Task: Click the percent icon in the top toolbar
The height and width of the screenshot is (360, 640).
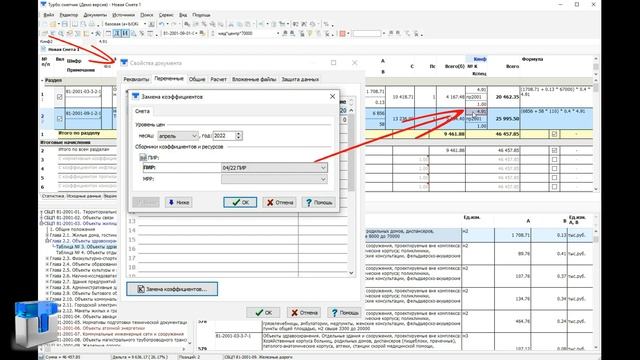Action: (x=326, y=24)
